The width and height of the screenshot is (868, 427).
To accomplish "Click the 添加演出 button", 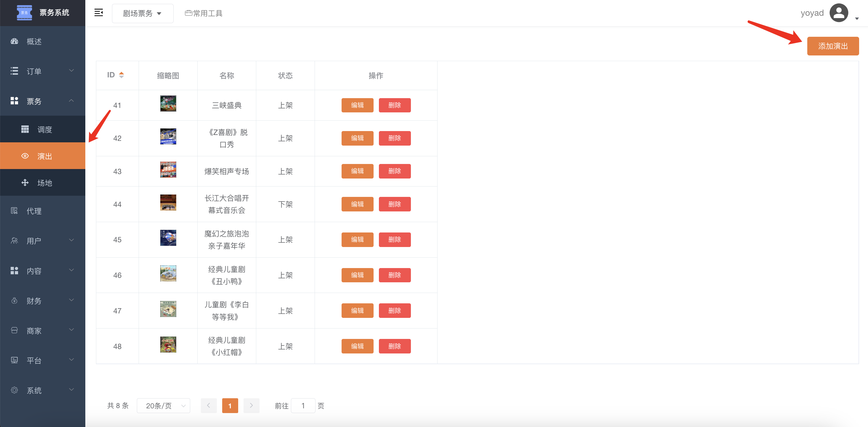I will tap(833, 46).
